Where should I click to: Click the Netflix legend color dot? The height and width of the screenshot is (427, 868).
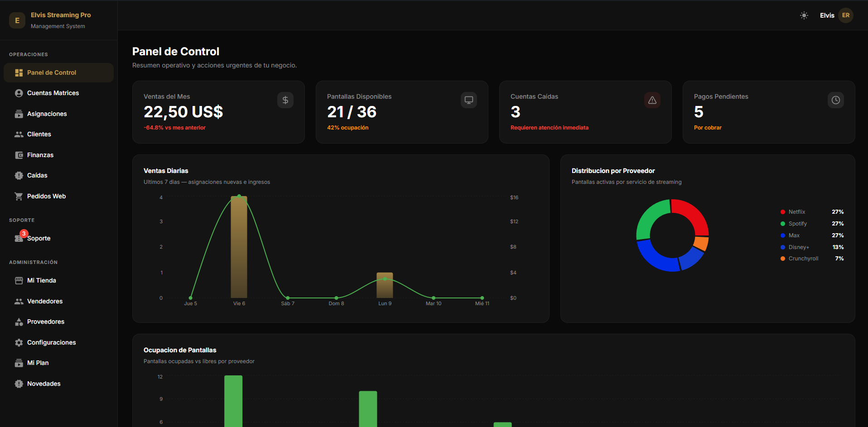pos(782,212)
